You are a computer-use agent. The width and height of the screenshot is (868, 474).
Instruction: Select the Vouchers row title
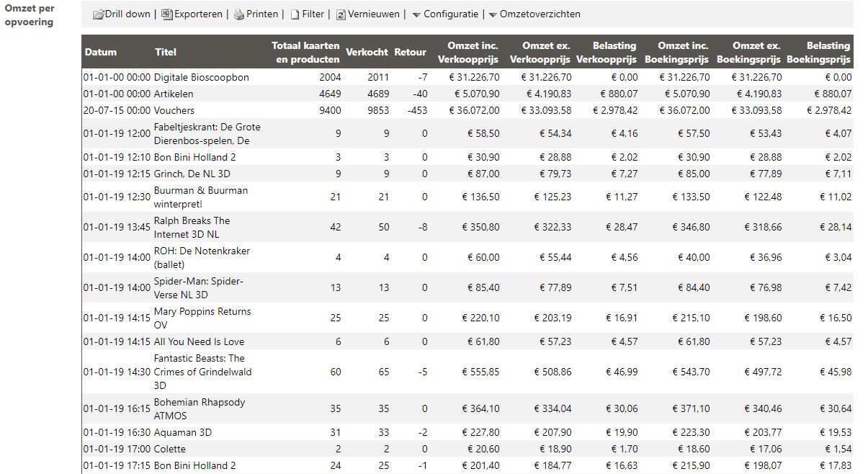click(x=174, y=110)
